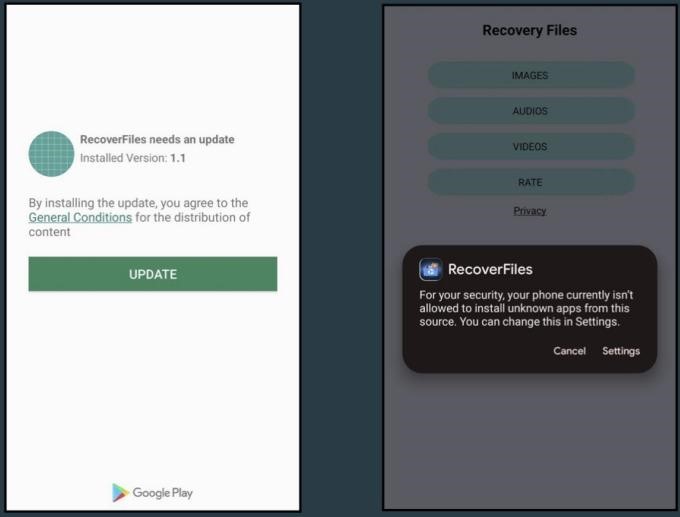This screenshot has width=680, height=517.
Task: Click the Google Play triangle logo
Action: [121, 492]
